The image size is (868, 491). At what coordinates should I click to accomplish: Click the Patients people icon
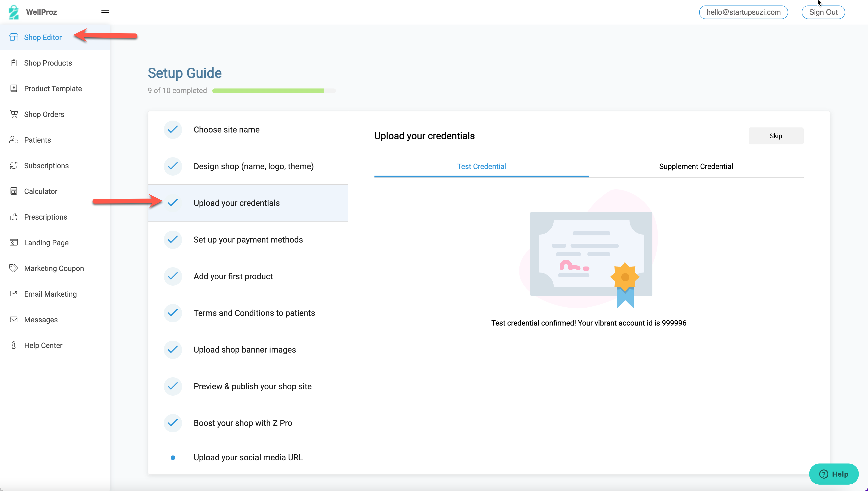(14, 140)
